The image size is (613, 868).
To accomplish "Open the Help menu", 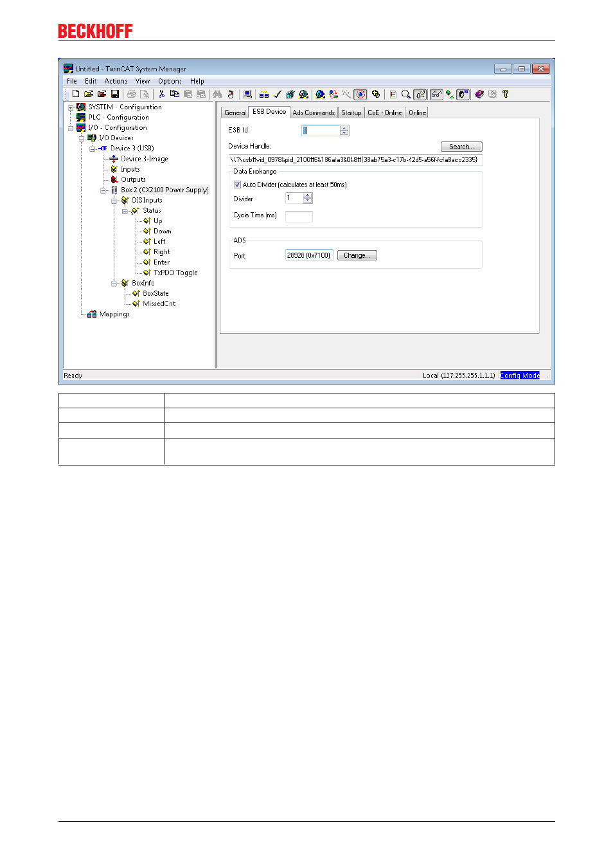I will coord(197,82).
